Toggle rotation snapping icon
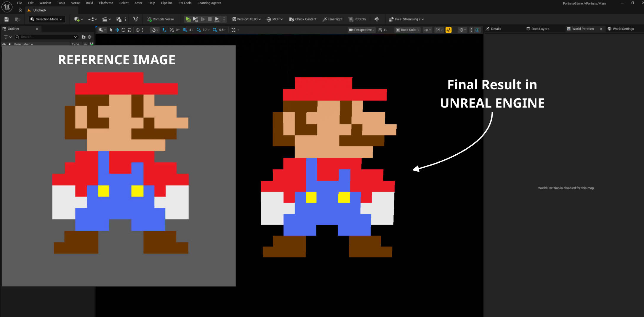Viewport: 644px width, 317px height. tap(198, 30)
